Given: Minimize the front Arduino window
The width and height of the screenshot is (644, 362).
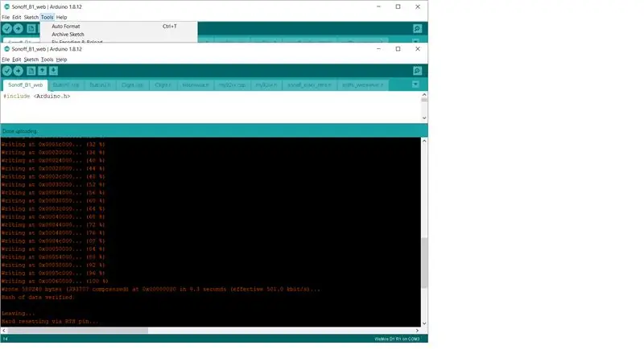Looking at the screenshot, I should 378,49.
